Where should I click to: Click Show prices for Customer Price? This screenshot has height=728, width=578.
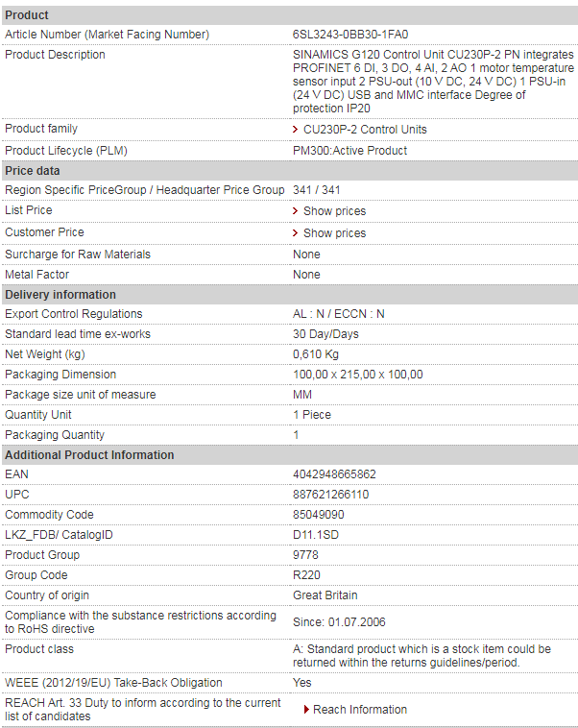click(334, 233)
